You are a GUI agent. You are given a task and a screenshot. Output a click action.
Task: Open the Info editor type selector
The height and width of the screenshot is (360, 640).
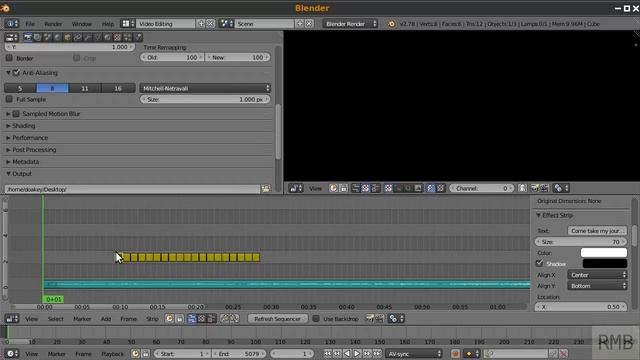pos(11,24)
